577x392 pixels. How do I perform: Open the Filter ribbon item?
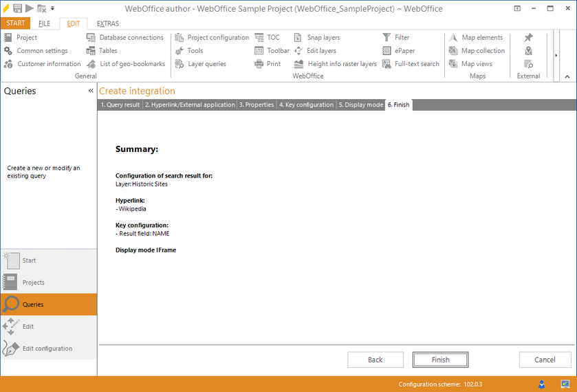pos(396,37)
